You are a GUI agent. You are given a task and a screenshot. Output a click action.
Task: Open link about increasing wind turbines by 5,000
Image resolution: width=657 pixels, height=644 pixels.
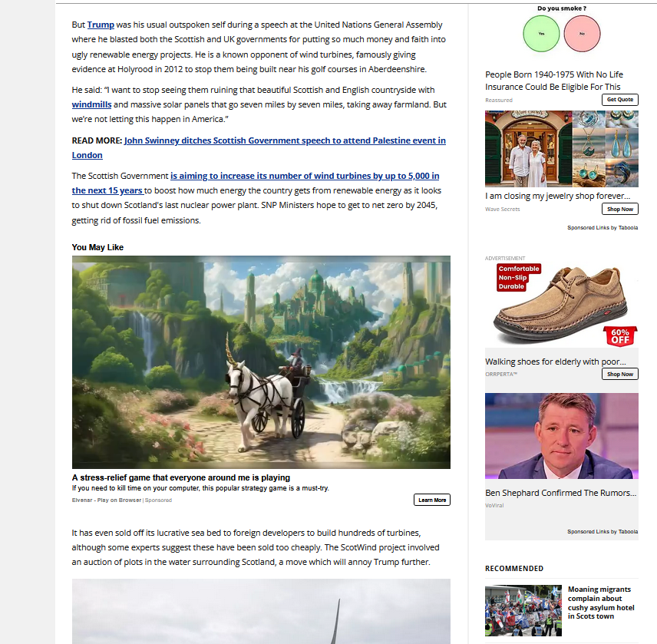(x=305, y=176)
